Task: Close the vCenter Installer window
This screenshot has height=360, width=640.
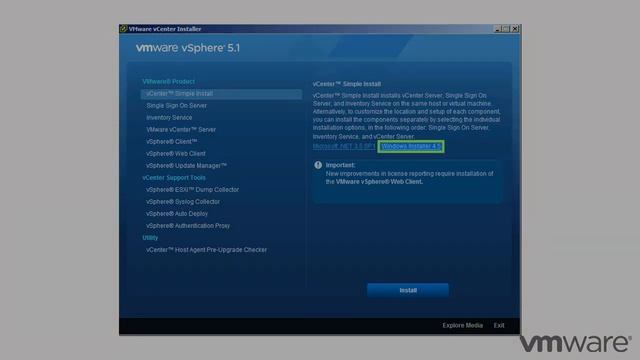Action: [x=515, y=29]
